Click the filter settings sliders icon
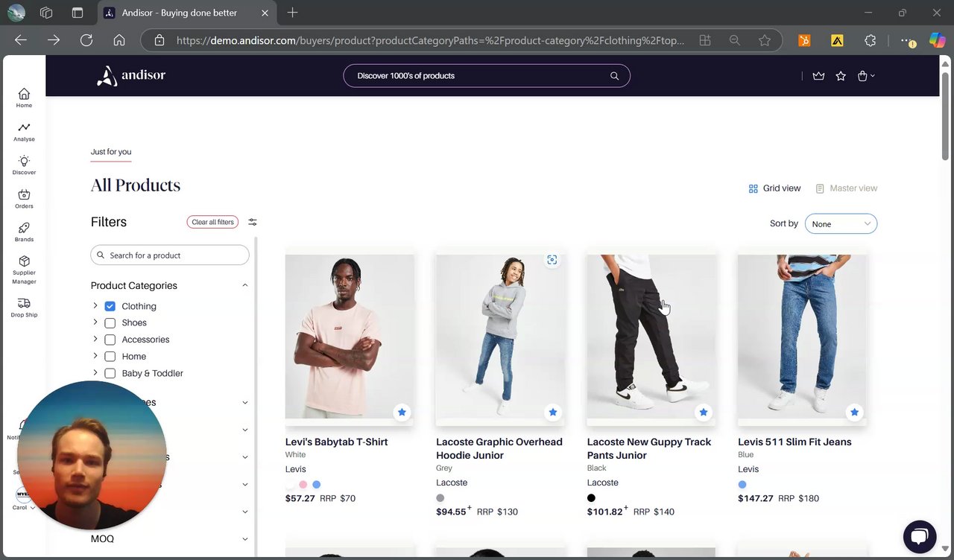Image resolution: width=954 pixels, height=560 pixels. [x=253, y=222]
